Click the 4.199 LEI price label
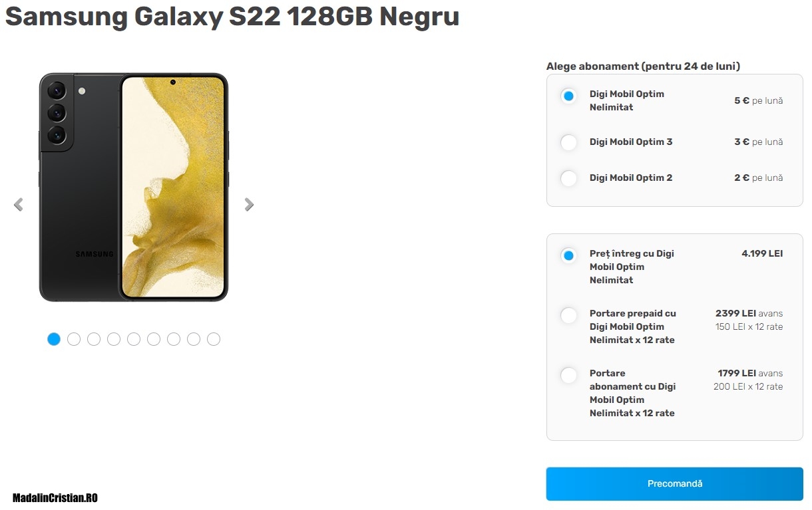 point(761,253)
